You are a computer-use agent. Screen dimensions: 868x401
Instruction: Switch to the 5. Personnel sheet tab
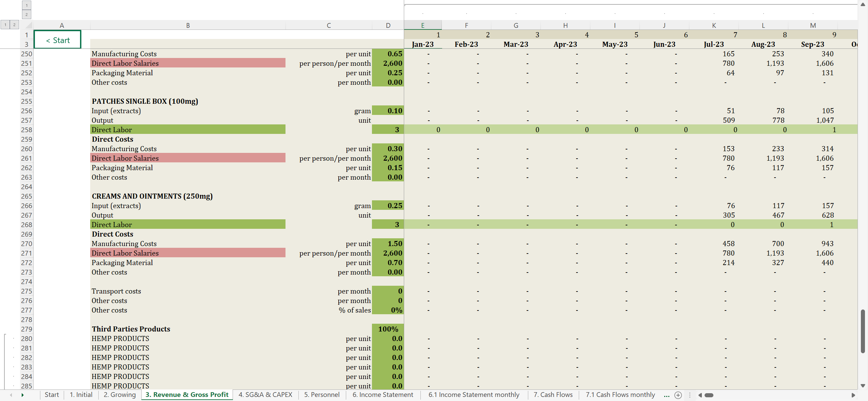[321, 395]
